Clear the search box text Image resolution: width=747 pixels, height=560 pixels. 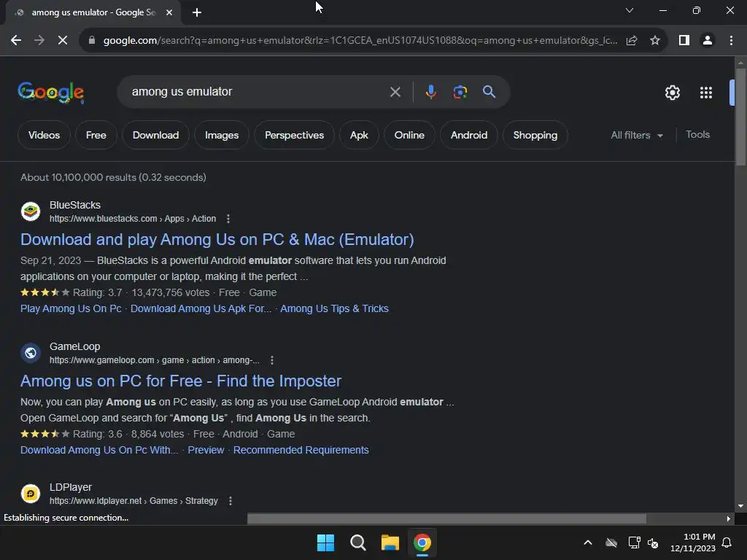(395, 92)
